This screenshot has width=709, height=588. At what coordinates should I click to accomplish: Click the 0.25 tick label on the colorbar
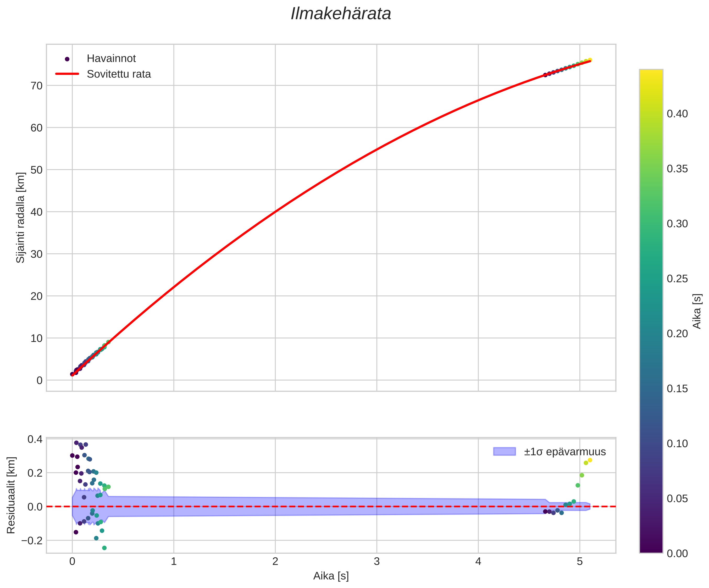coord(677,279)
